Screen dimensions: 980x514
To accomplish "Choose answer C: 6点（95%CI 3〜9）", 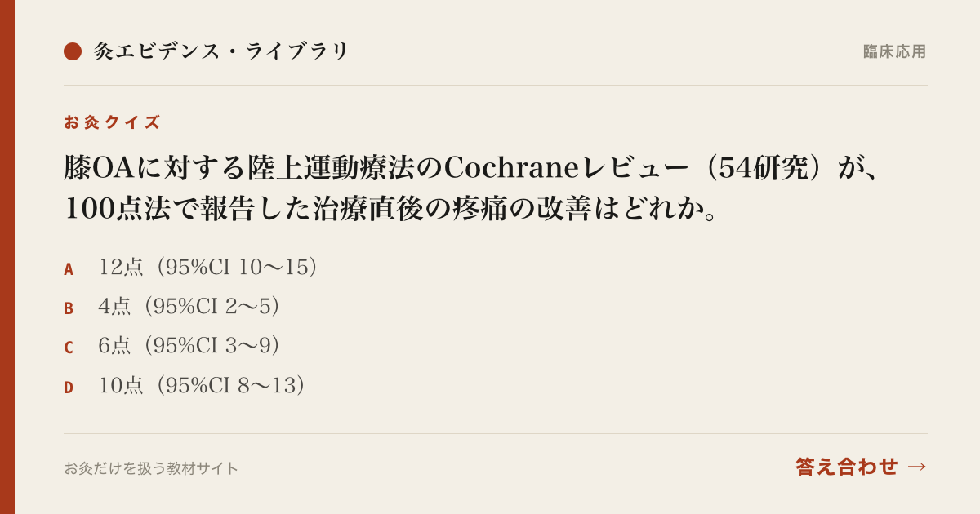I will click(172, 345).
